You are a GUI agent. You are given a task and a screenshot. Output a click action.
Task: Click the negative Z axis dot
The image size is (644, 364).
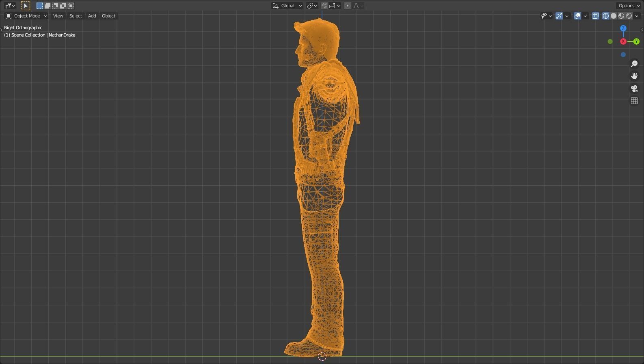point(623,54)
